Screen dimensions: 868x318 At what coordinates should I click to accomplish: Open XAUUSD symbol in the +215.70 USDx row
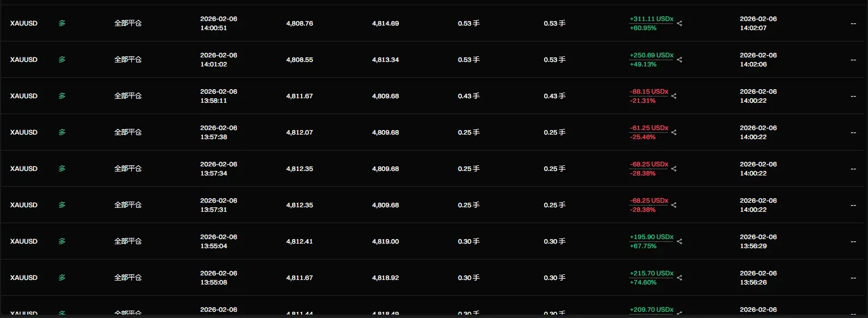(24, 278)
